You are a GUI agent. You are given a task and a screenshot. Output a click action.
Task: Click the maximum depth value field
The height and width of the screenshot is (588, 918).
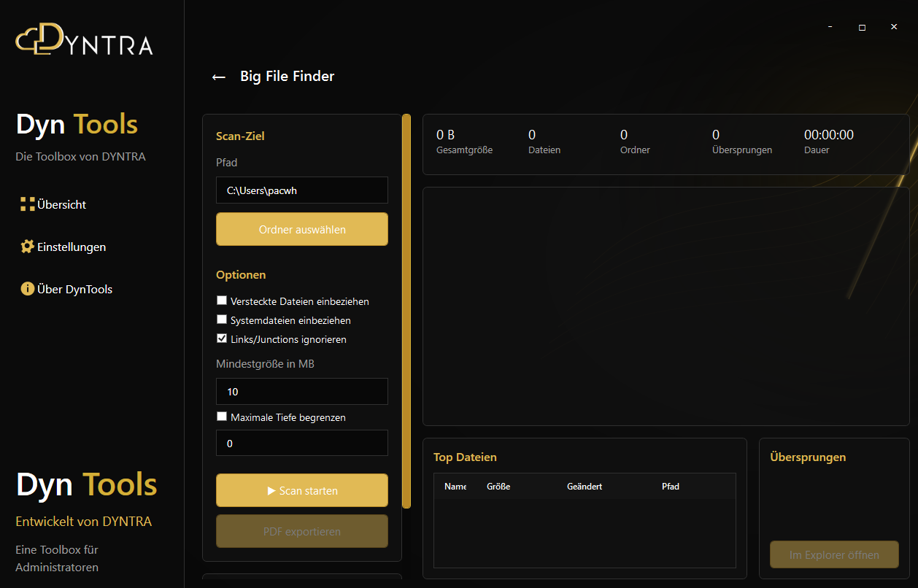[302, 443]
